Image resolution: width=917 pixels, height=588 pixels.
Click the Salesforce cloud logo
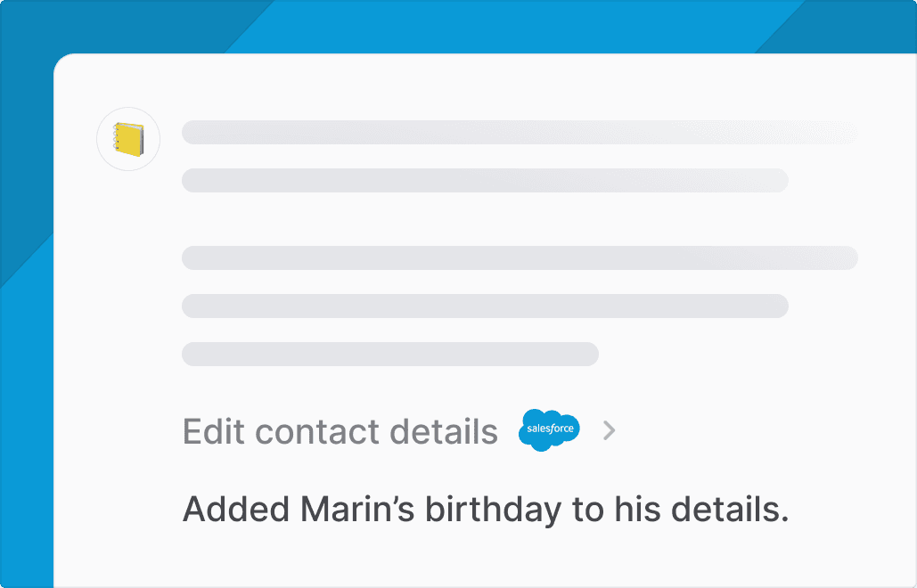click(549, 430)
